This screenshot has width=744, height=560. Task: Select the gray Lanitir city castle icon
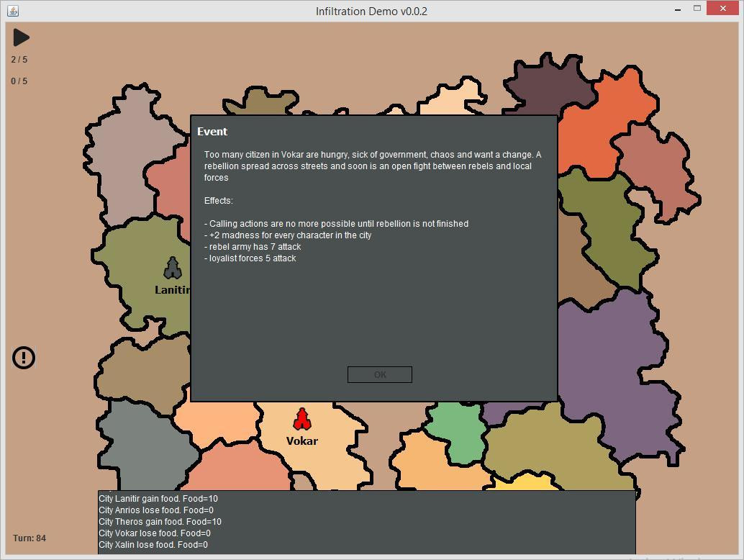click(x=173, y=268)
